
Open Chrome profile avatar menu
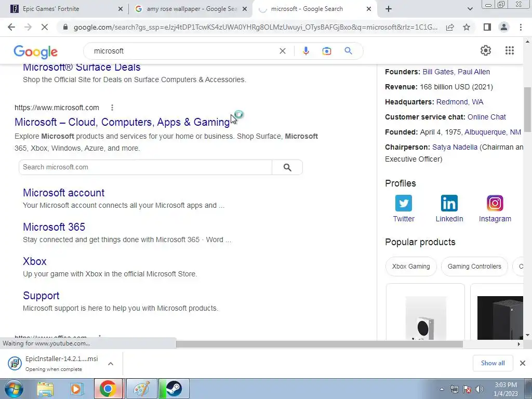(504, 27)
